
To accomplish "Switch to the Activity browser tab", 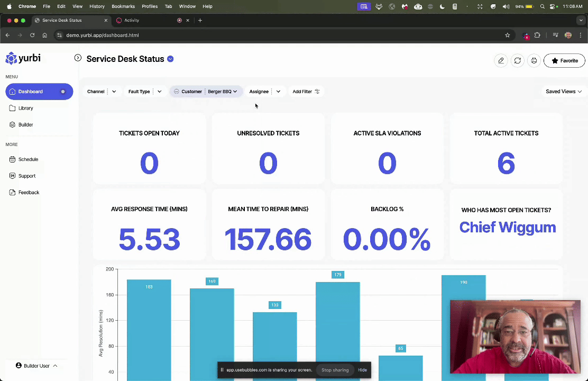I will tap(132, 20).
